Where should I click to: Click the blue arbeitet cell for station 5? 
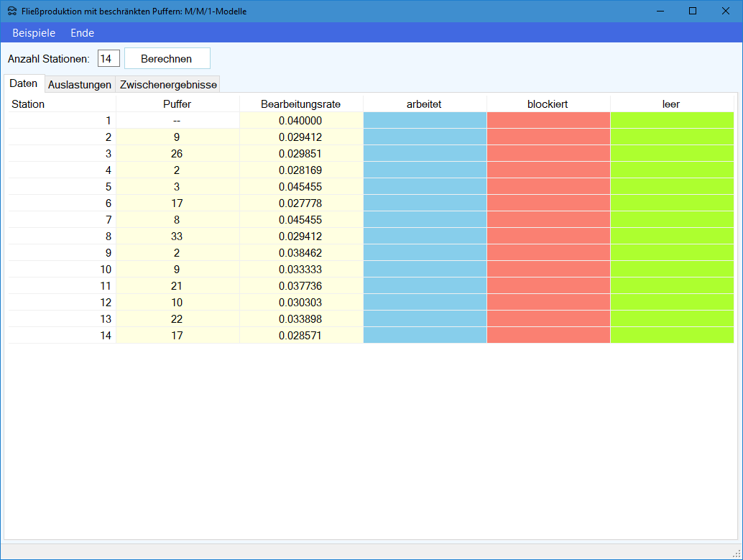[425, 187]
